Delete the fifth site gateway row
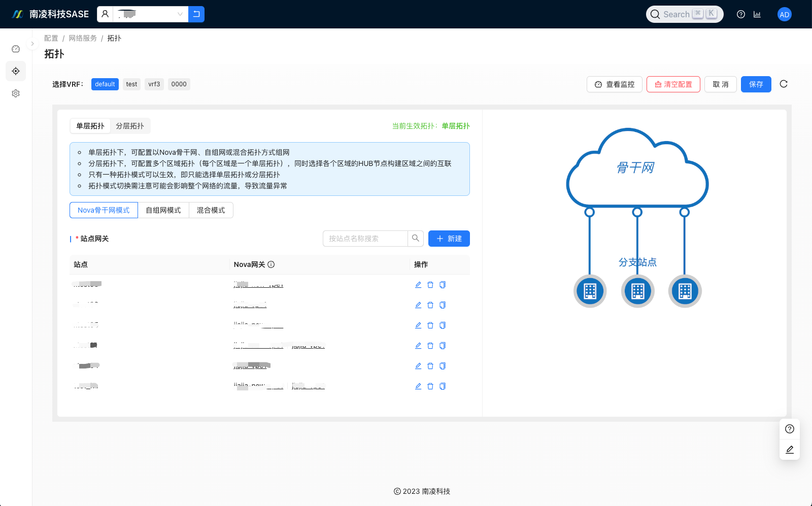This screenshot has width=812, height=506. [430, 366]
